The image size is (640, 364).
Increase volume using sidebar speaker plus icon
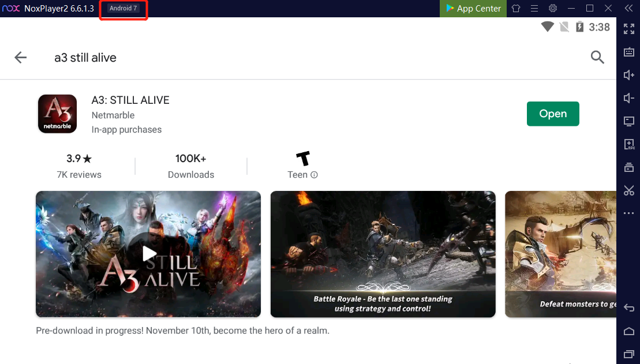629,75
